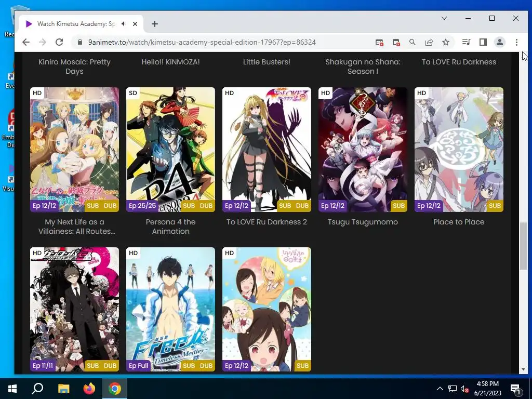The image size is (532, 399).
Task: Click Tsugu Tsugumomo title text
Action: 363,222
